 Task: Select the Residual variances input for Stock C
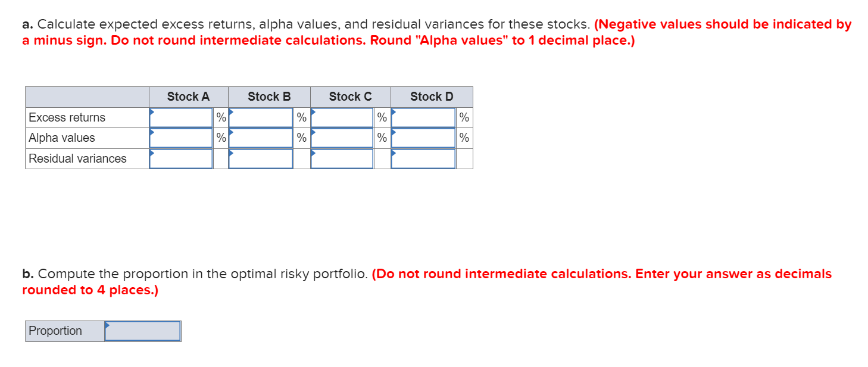click(341, 158)
